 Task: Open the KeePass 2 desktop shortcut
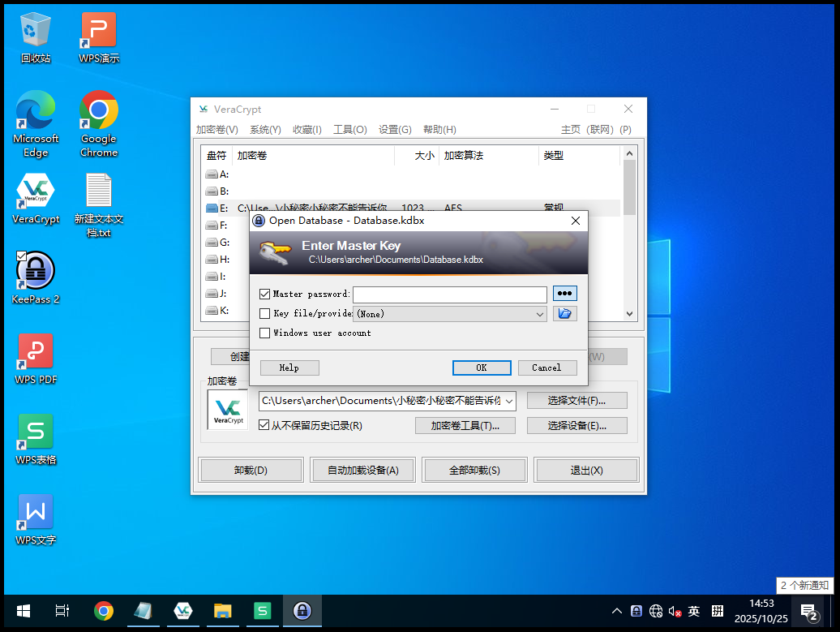[36, 278]
